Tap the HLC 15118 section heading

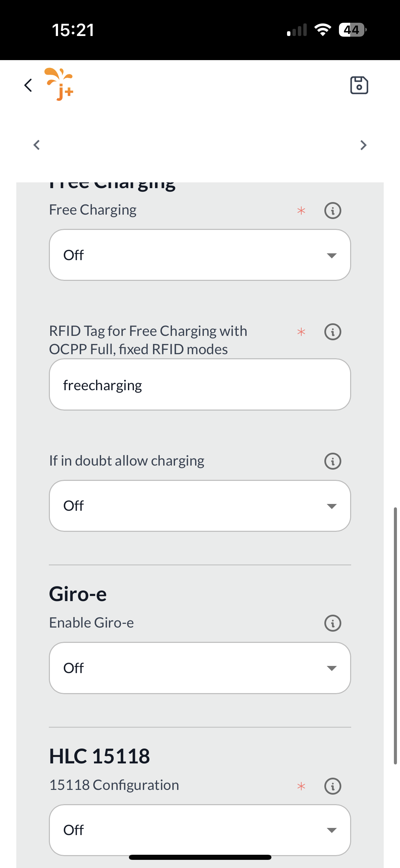point(99,756)
